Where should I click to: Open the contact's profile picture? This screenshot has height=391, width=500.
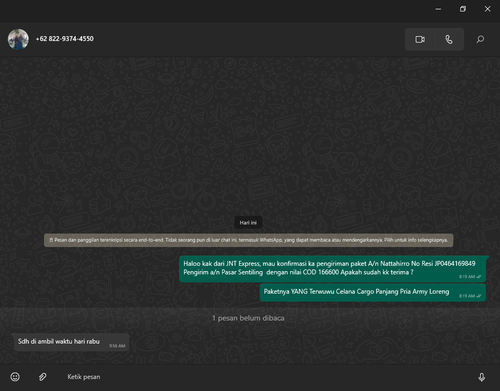tap(18, 39)
